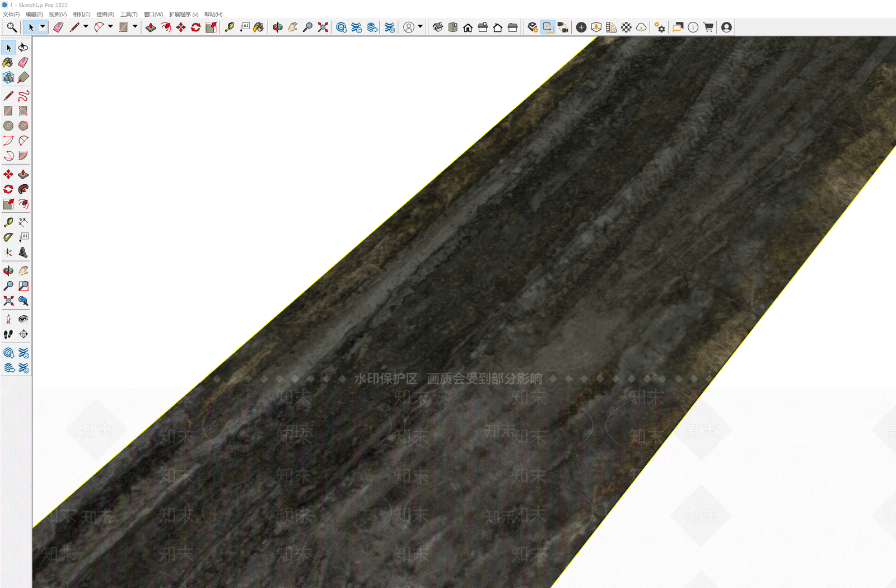Select the Zoom Window tool

pos(23,286)
